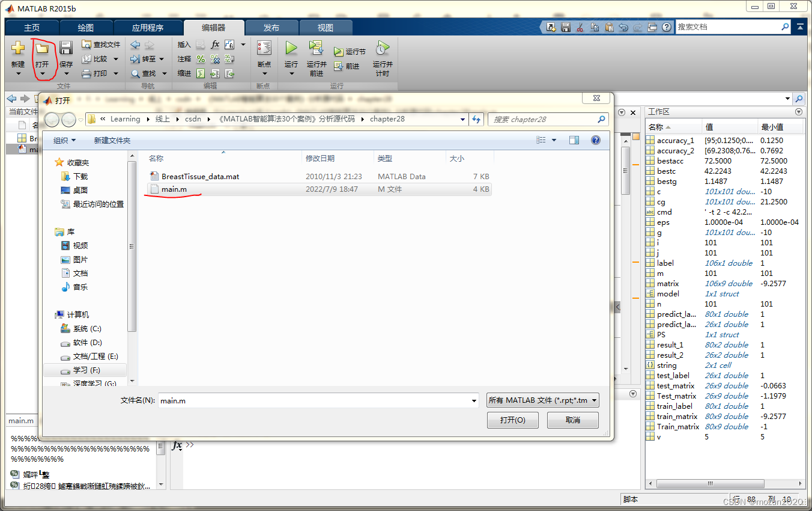Click the Open (打开(O)) button in the dialog
The height and width of the screenshot is (511, 812).
(513, 420)
